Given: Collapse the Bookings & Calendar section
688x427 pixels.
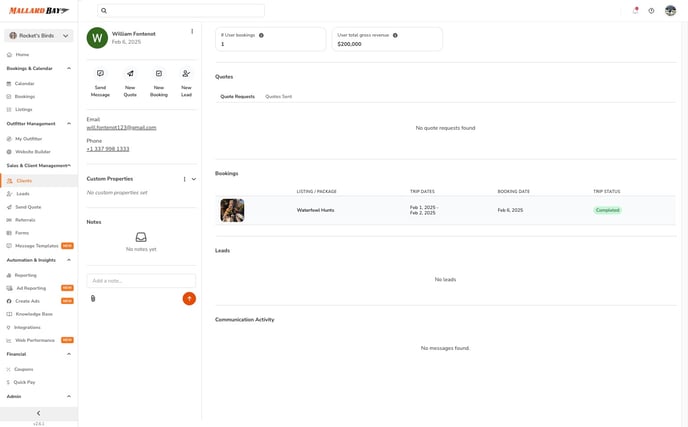Looking at the screenshot, I should (69, 68).
